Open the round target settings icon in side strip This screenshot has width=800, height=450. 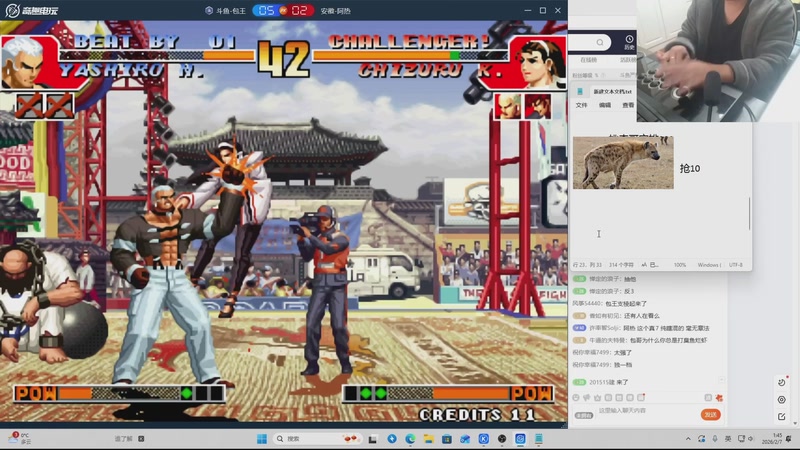pos(782,400)
